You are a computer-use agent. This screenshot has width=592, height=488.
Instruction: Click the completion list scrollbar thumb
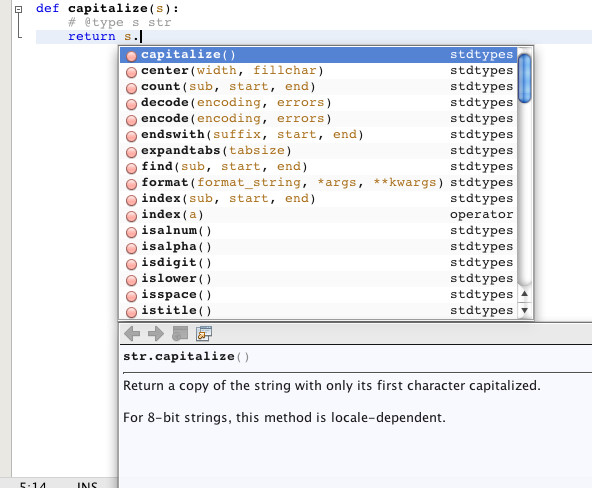coord(524,78)
